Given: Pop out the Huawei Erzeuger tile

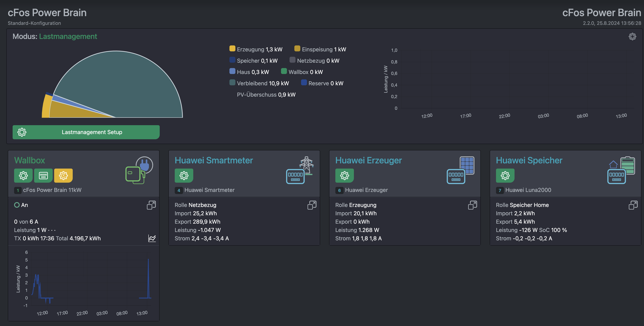Looking at the screenshot, I should pyautogui.click(x=472, y=205).
